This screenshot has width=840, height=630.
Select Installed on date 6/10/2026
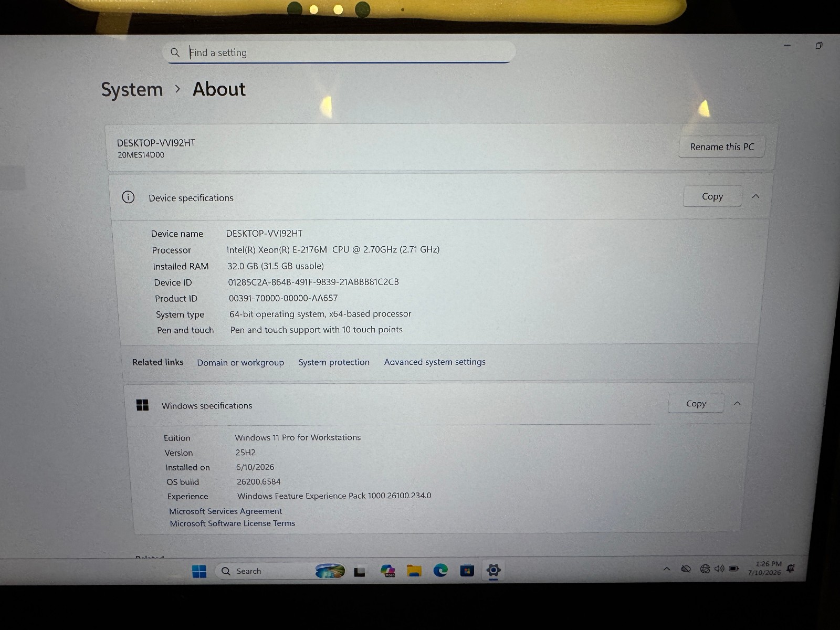255,467
